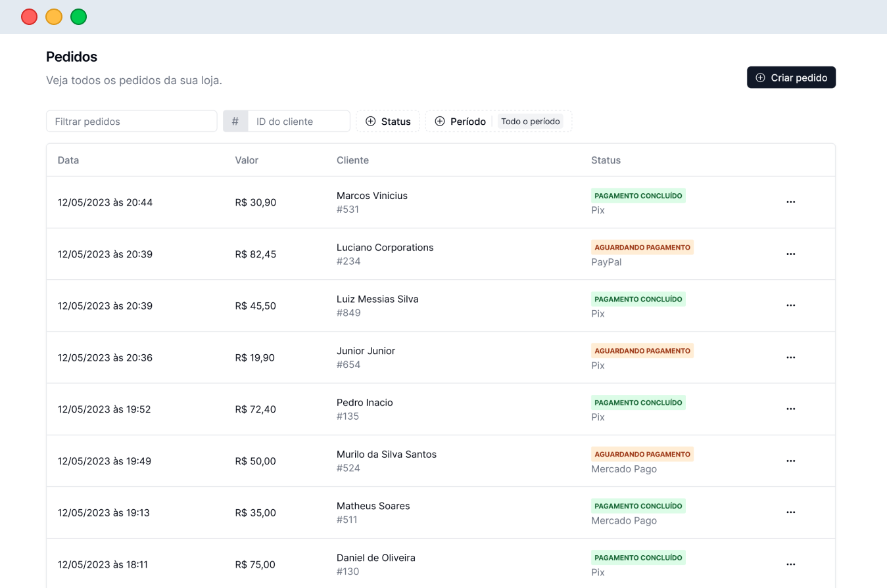This screenshot has height=588, width=887.
Task: Click client ID #654
Action: (x=348, y=365)
